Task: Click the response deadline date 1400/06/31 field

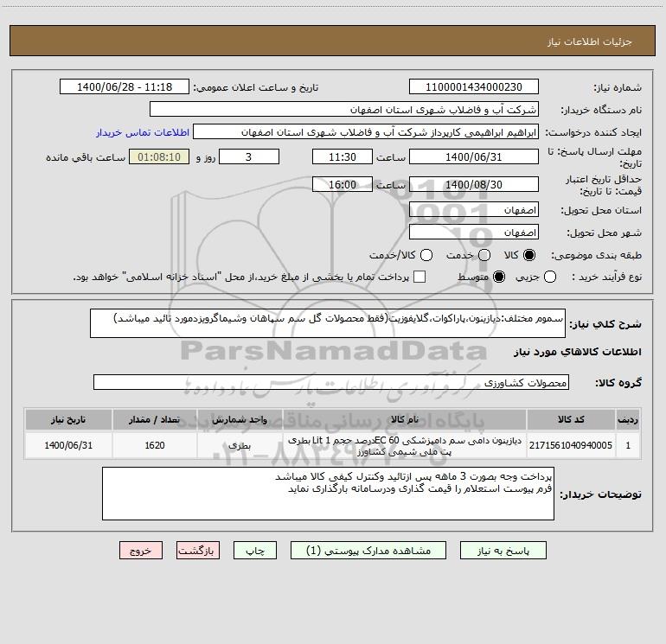Action: point(474,156)
